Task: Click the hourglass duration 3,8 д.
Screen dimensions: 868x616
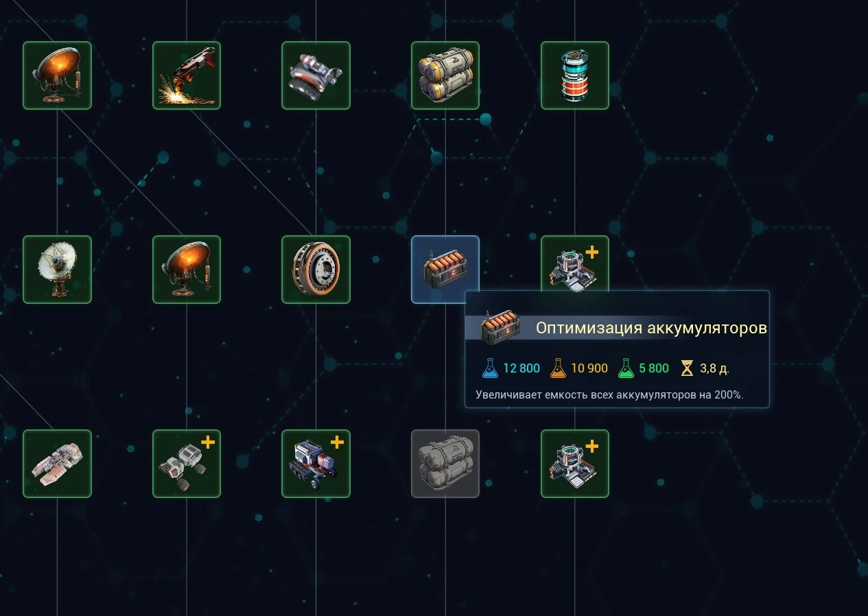Action: tap(705, 368)
